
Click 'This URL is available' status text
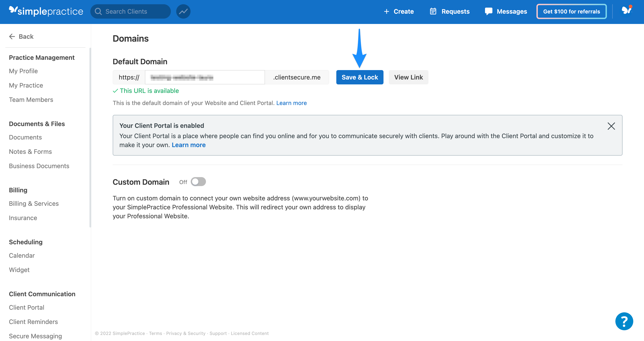point(149,91)
